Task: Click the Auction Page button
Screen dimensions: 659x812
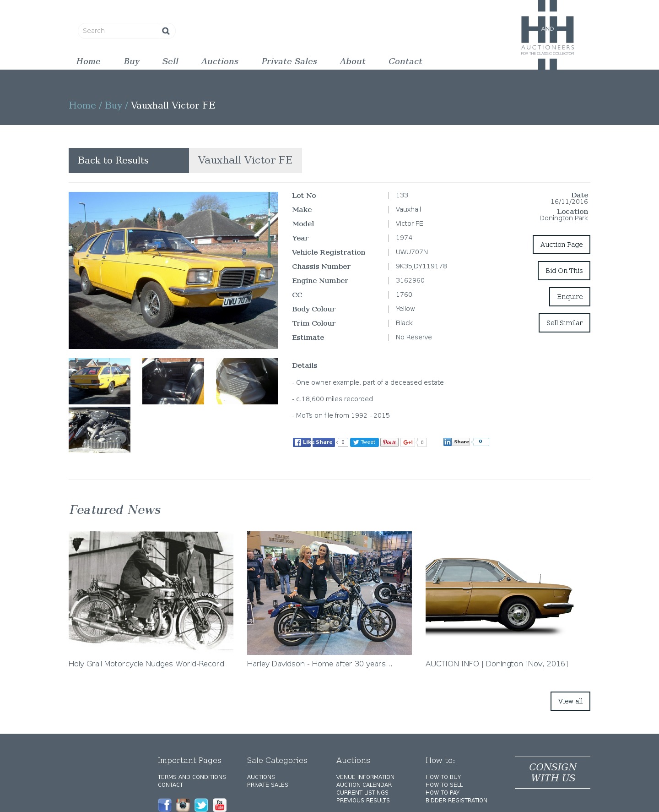Action: (x=562, y=245)
